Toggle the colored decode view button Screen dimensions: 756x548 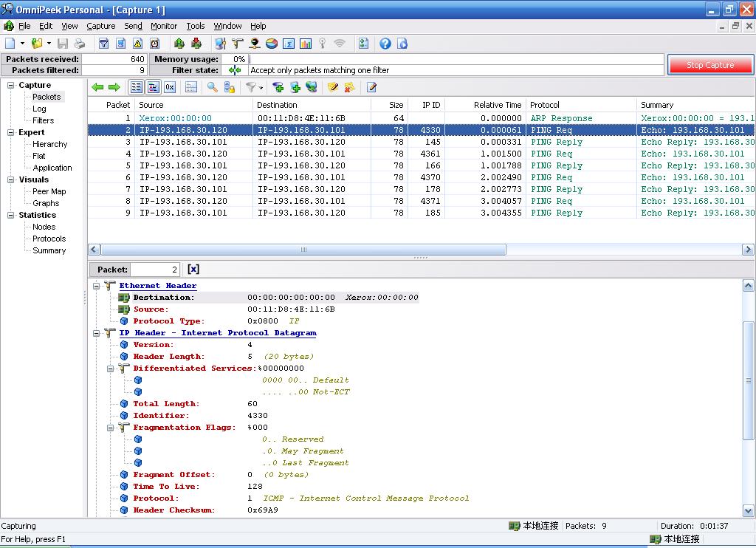(153, 87)
